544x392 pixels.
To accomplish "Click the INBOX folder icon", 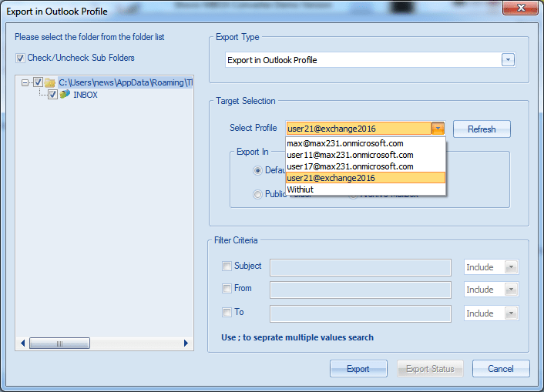I will 65,95.
